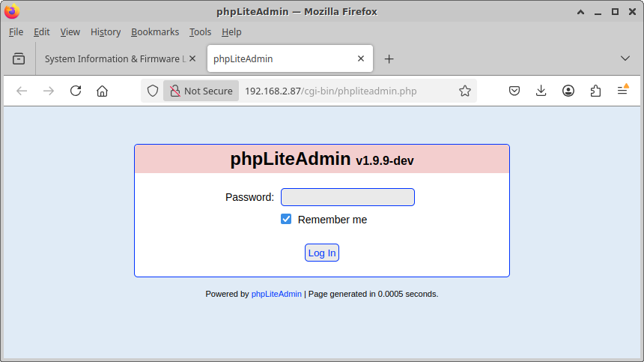Go to the Firefox home page
The image size is (644, 362).
click(103, 91)
